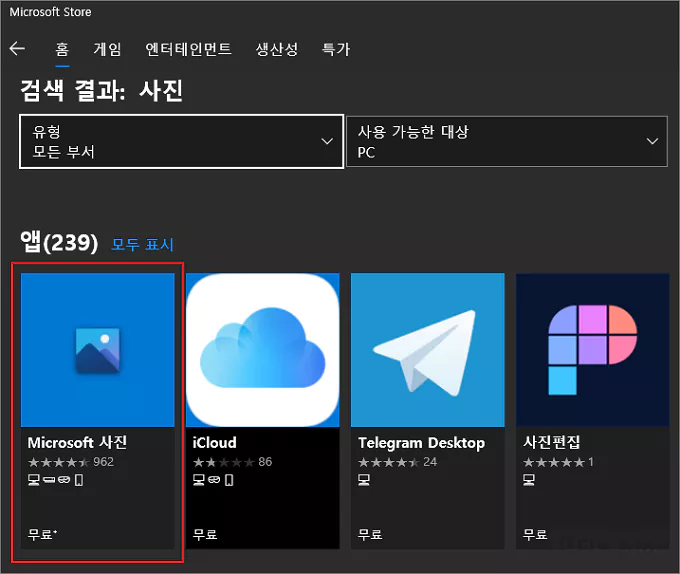Viewport: 680px width, 574px height.
Task: Open the Microsoft 사진 app thumbnail
Action: coord(98,350)
